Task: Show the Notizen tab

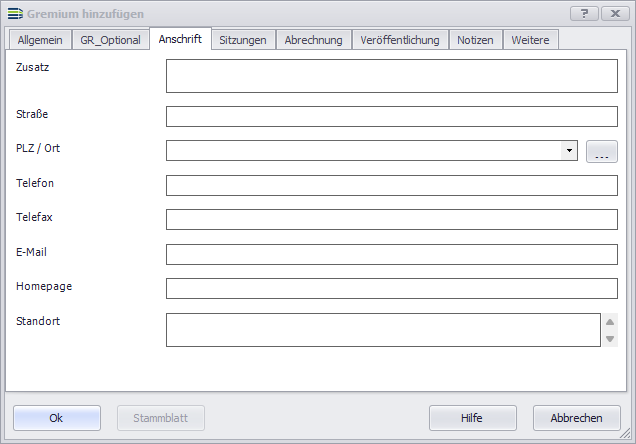Action: tap(475, 40)
